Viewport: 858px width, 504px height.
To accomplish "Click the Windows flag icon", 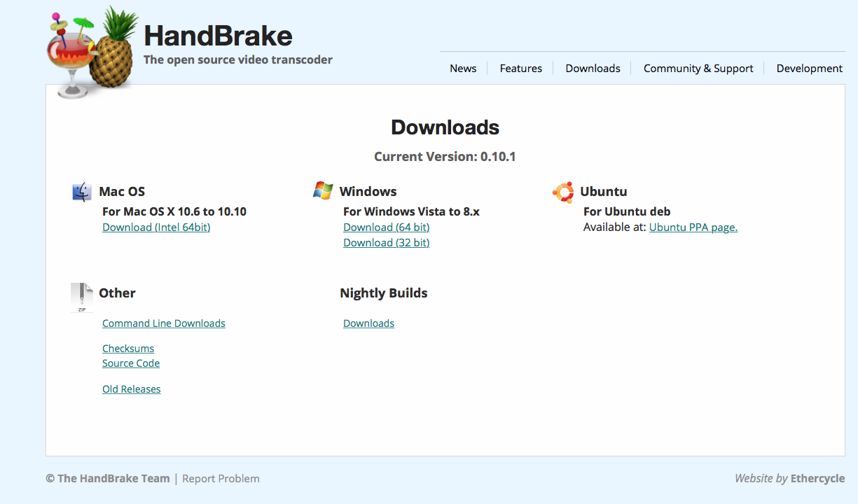I will pos(323,190).
